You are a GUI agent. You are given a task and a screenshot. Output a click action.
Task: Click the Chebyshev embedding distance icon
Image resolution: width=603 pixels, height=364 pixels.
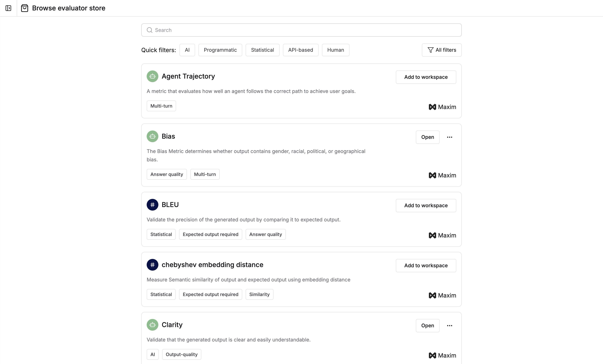[153, 265]
